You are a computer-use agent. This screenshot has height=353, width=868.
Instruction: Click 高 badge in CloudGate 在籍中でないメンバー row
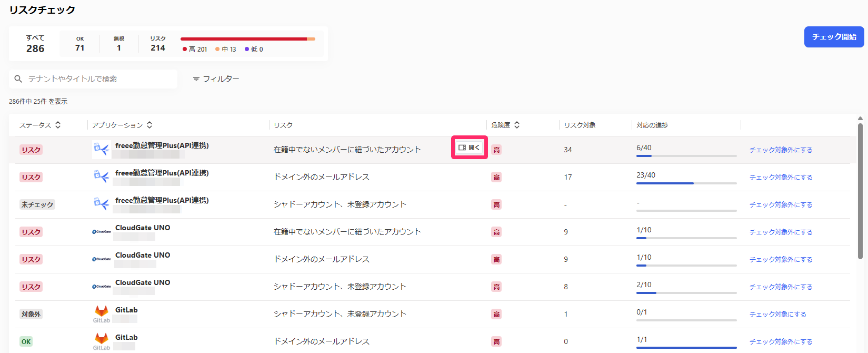[496, 232]
